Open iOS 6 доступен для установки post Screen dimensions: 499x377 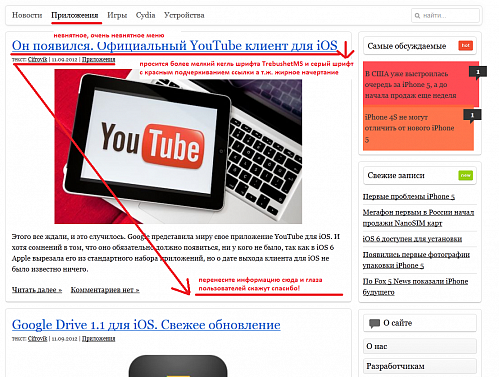412,239
